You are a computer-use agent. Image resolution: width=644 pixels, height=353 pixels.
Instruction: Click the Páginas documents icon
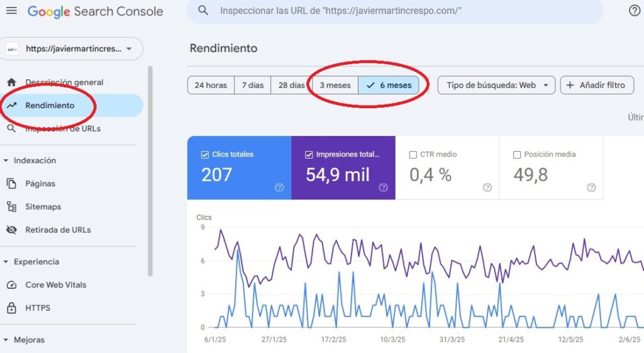coord(11,183)
